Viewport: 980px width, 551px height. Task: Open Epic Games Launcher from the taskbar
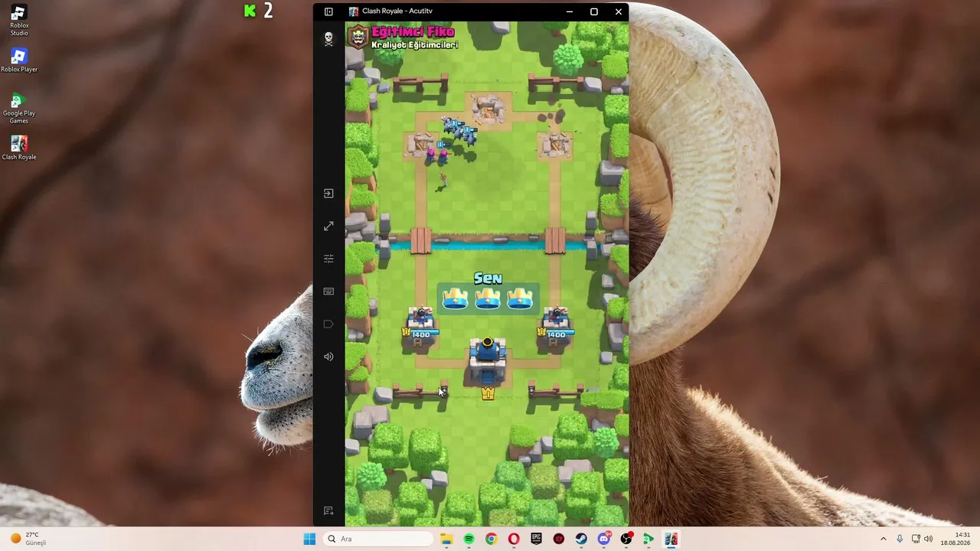[x=536, y=539]
